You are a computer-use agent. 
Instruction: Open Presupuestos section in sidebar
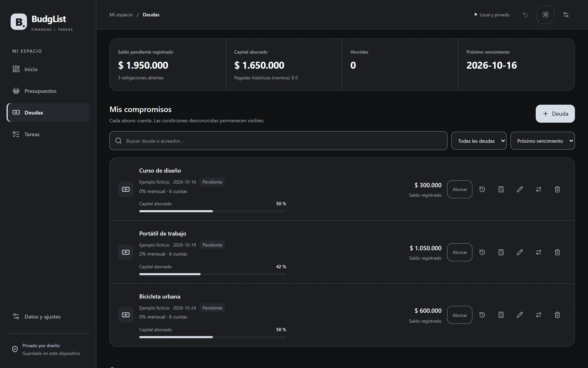tap(48, 91)
